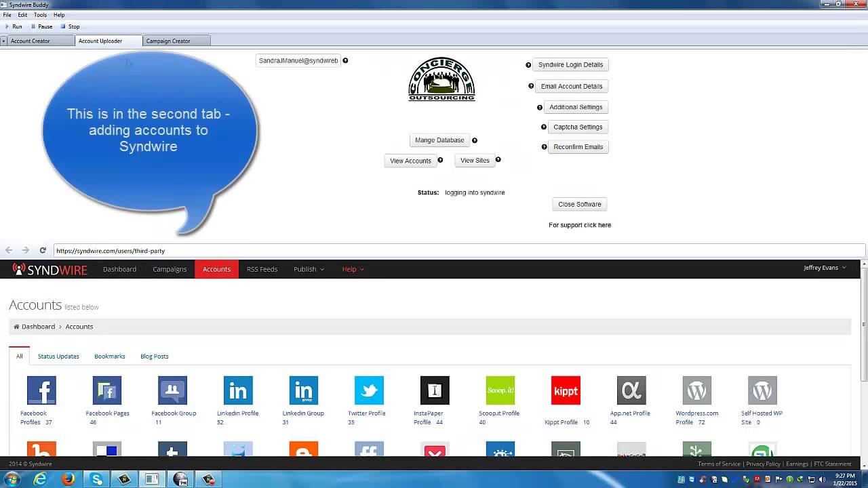The width and height of the screenshot is (868, 488).
Task: Open the App.net Profile alpha icon
Action: [631, 390]
